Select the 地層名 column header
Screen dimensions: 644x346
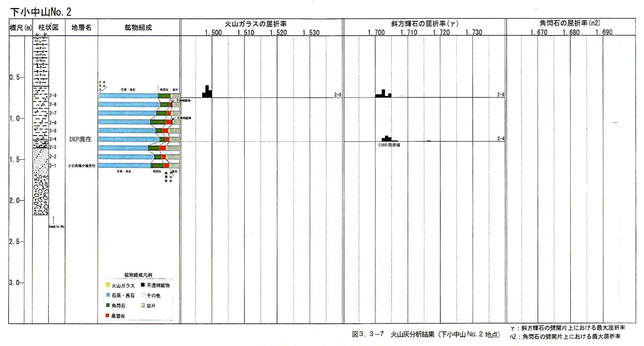coord(81,27)
